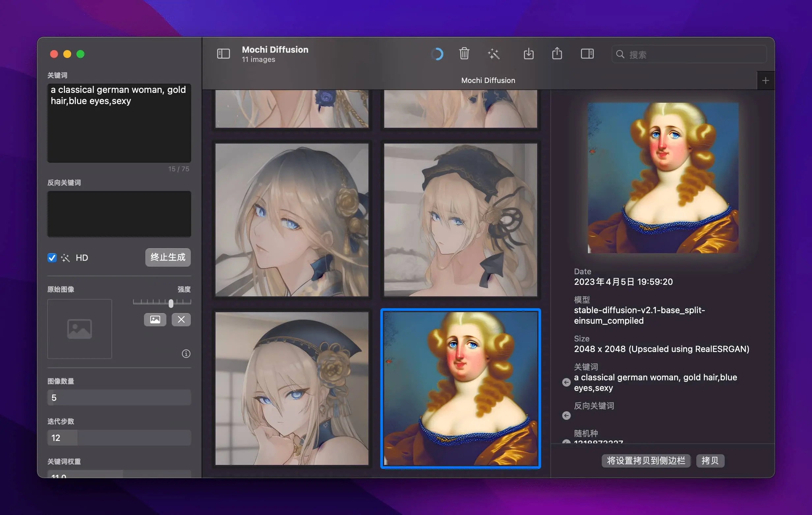Image resolution: width=812 pixels, height=515 pixels.
Task: Toggle the right inspector panel icon
Action: coord(587,54)
